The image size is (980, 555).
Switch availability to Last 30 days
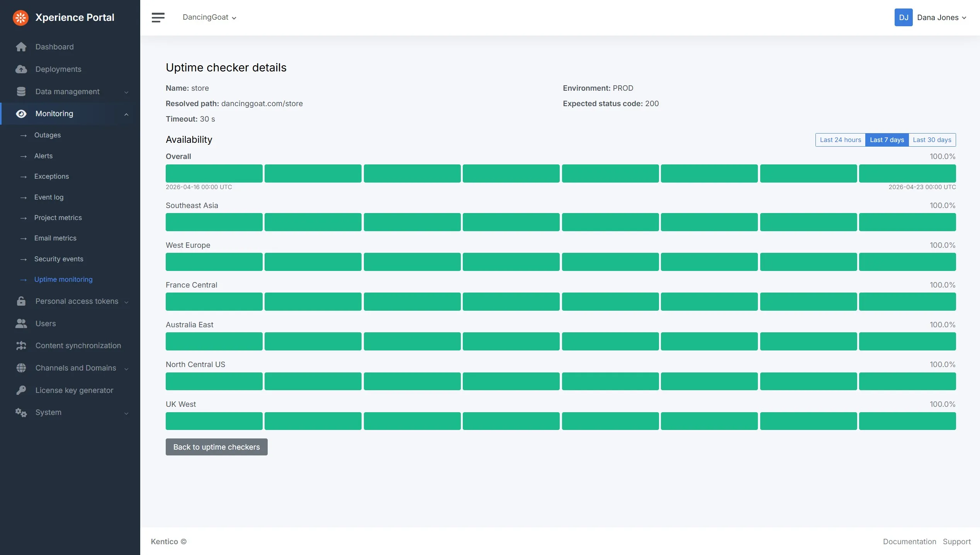click(932, 140)
